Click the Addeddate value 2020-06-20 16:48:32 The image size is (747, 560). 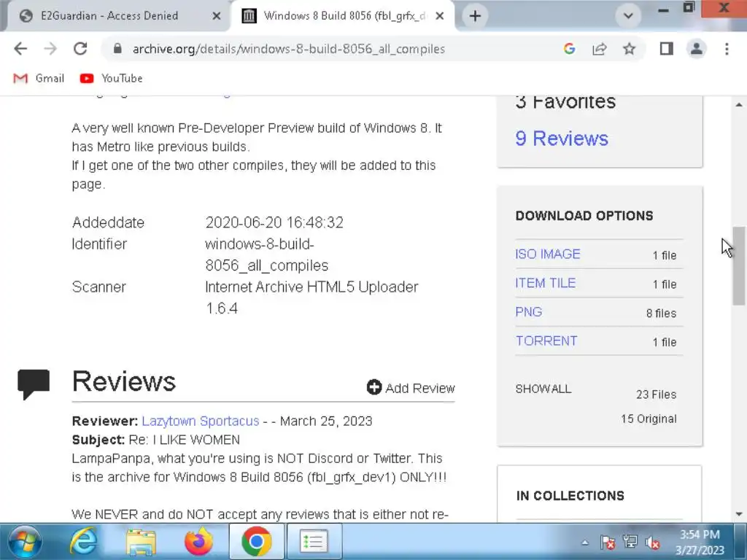[x=274, y=222]
